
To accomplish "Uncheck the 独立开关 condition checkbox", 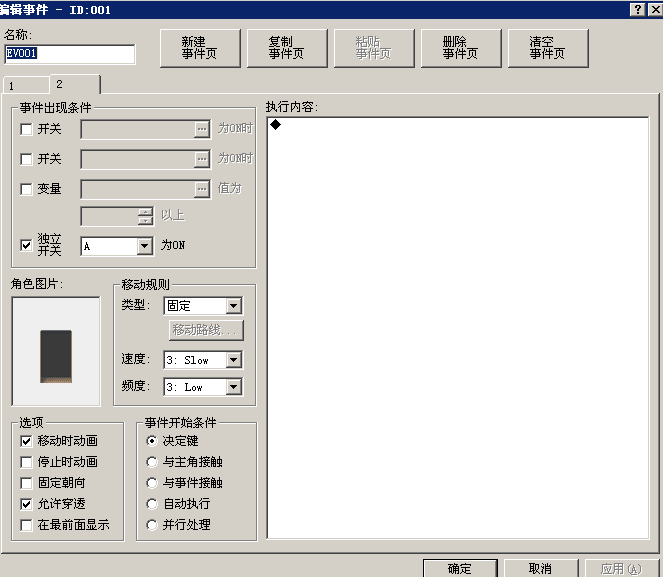I will (x=26, y=245).
